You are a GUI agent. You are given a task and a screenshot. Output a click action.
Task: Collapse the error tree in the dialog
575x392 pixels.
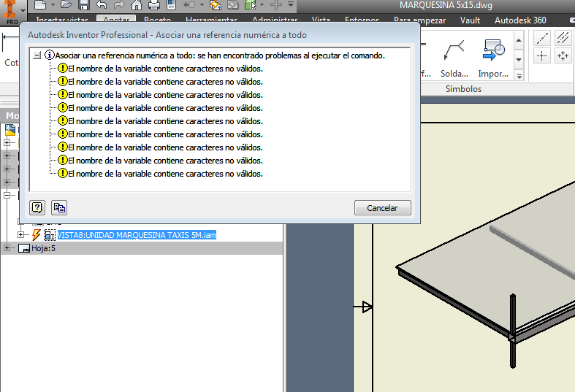point(37,55)
